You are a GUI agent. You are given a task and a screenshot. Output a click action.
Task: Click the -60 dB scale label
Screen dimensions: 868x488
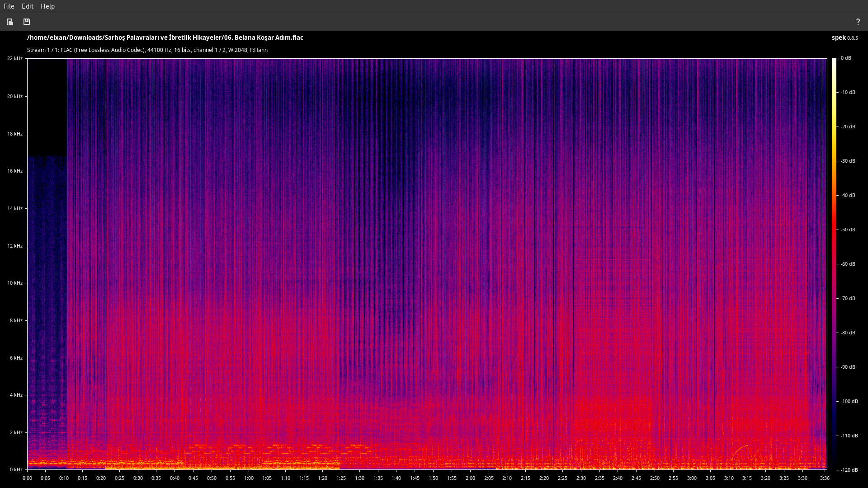(x=848, y=264)
